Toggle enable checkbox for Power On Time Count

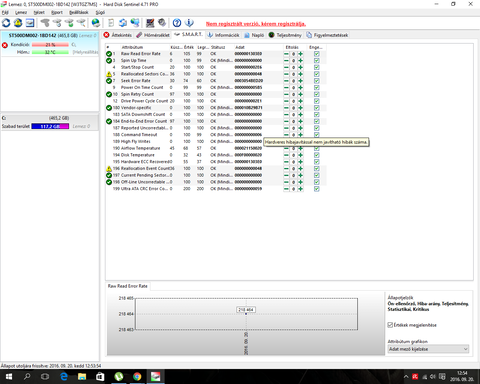317,88
